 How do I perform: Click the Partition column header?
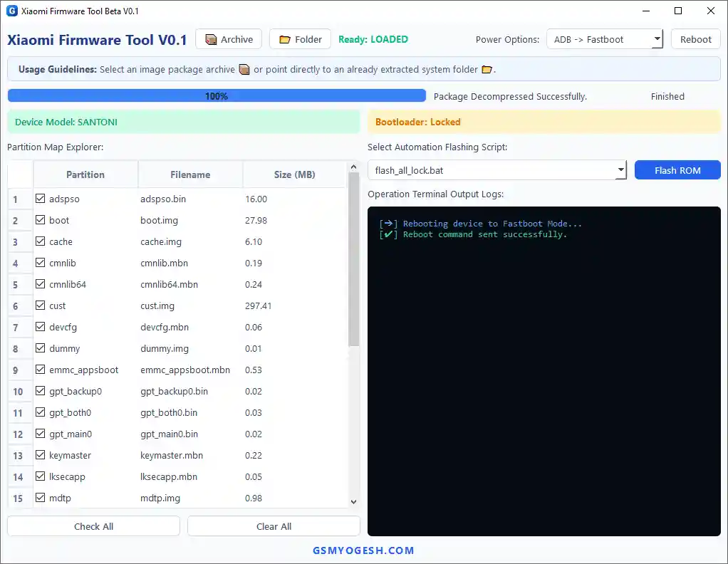85,174
